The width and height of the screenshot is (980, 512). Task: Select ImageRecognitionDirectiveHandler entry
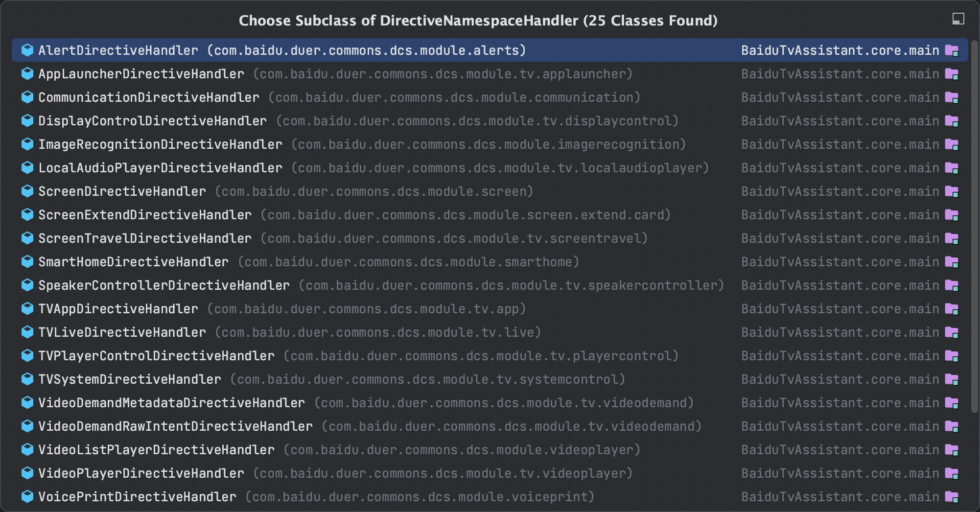[x=160, y=144]
